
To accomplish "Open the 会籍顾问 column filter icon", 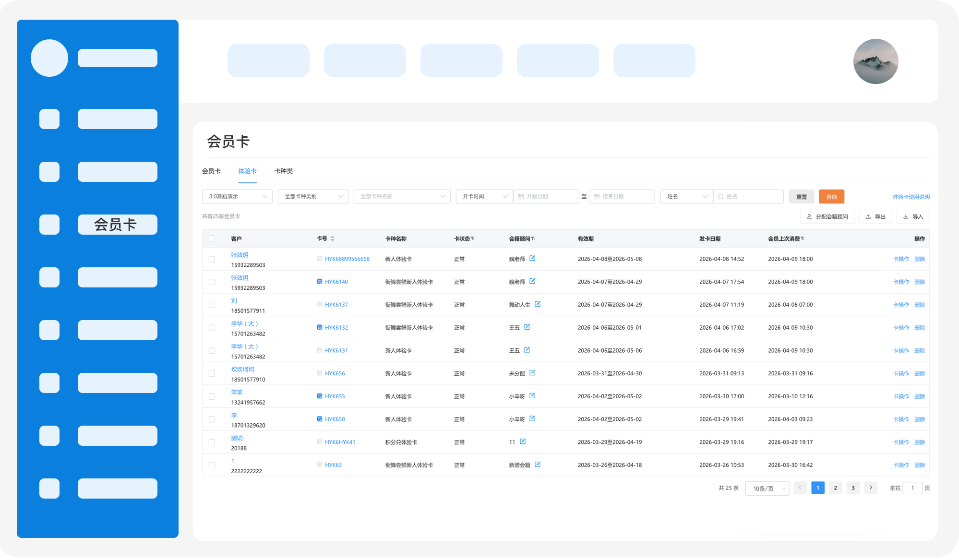I will pos(533,238).
